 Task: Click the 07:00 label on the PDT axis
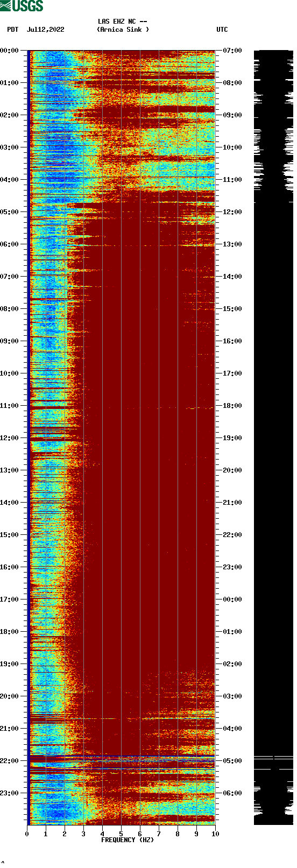pyautogui.click(x=10, y=277)
